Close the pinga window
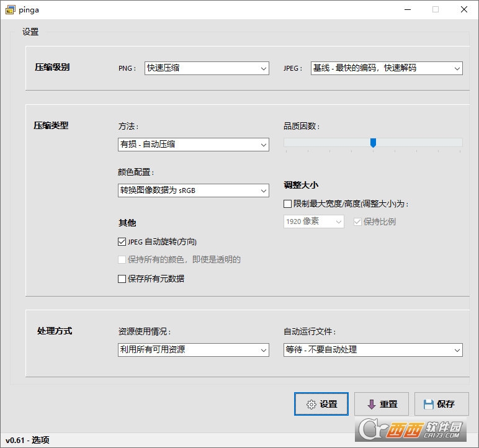The image size is (479, 448). click(x=464, y=10)
